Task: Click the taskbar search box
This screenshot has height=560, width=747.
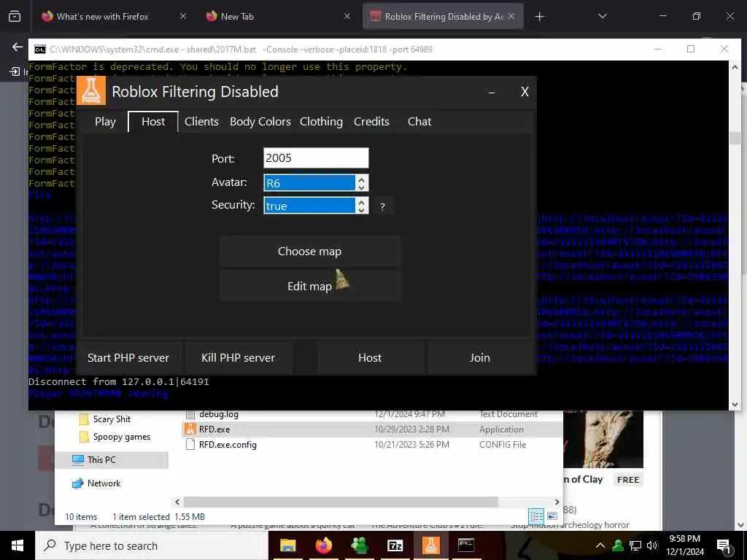Action: 152,545
